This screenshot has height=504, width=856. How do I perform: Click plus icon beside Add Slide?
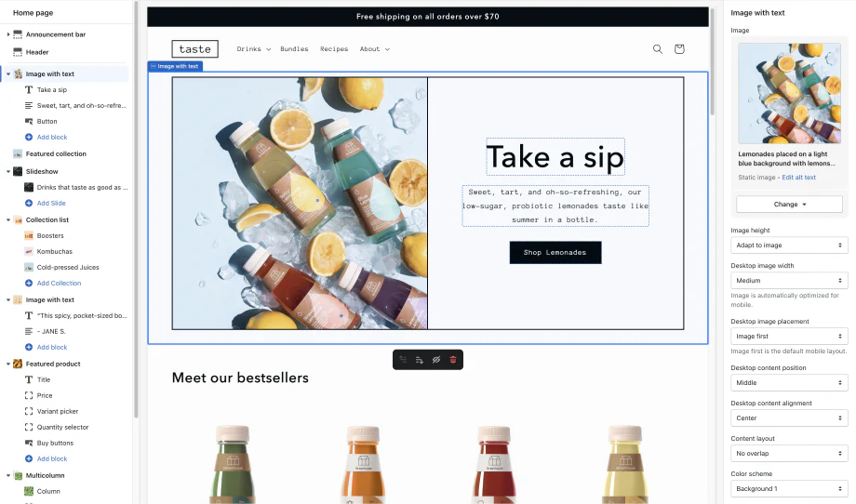29,203
